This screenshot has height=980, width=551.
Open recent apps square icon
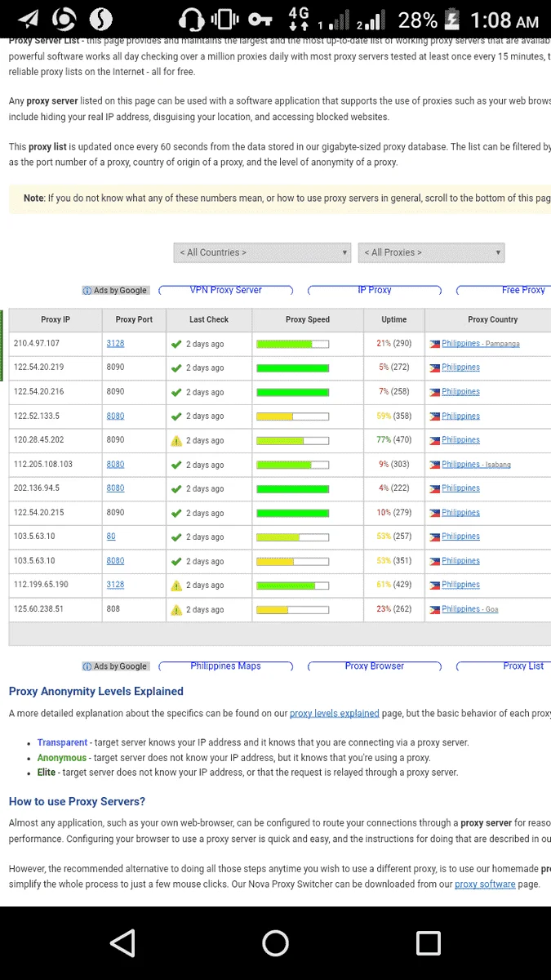(x=429, y=943)
